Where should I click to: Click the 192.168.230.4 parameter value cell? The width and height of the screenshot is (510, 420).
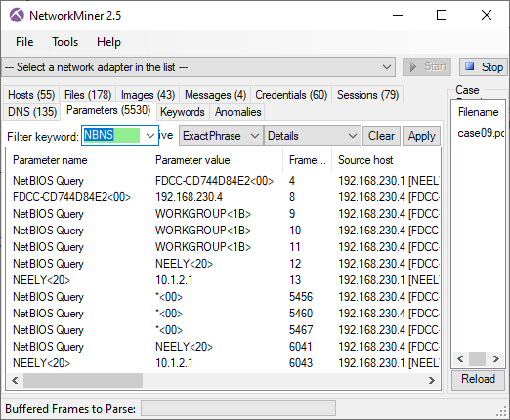(189, 197)
